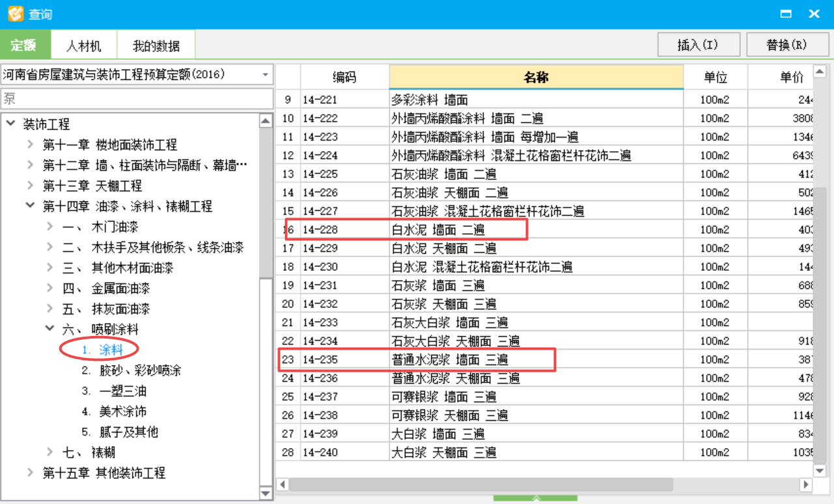Select row 可赛银浆 墙面 三遍

(x=545, y=397)
